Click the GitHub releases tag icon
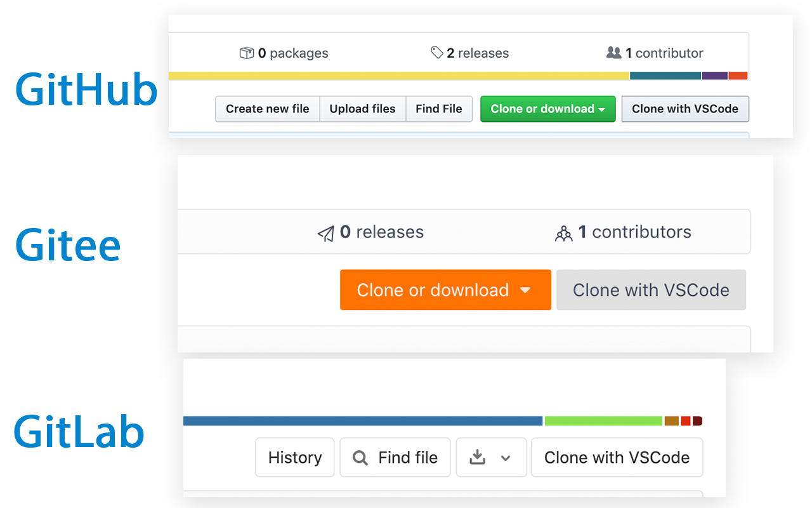 pyautogui.click(x=437, y=53)
